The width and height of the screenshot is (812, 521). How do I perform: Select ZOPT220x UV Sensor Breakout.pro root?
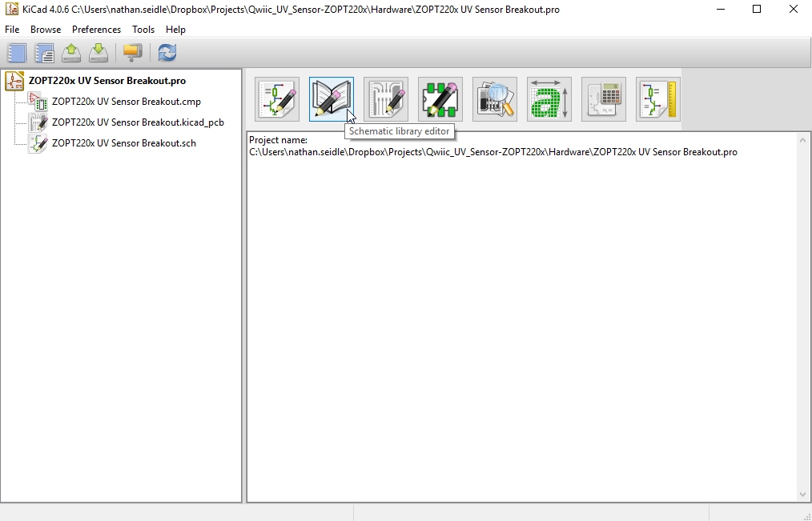(107, 81)
